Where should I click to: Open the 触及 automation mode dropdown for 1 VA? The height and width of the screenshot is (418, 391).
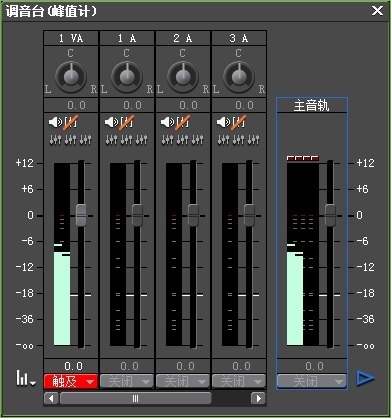(x=71, y=381)
